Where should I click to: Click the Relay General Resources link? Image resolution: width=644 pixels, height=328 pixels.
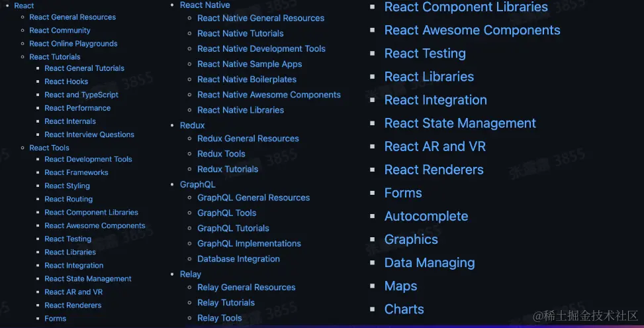click(246, 288)
